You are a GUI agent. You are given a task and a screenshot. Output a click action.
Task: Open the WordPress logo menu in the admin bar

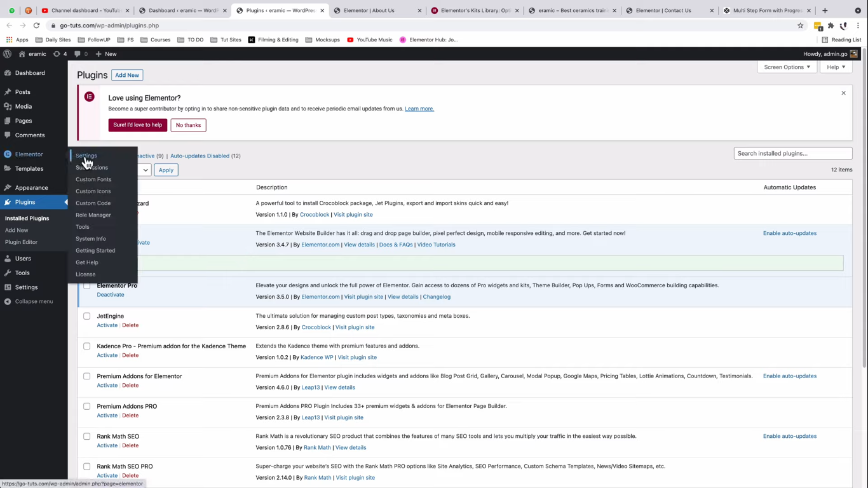click(x=8, y=54)
